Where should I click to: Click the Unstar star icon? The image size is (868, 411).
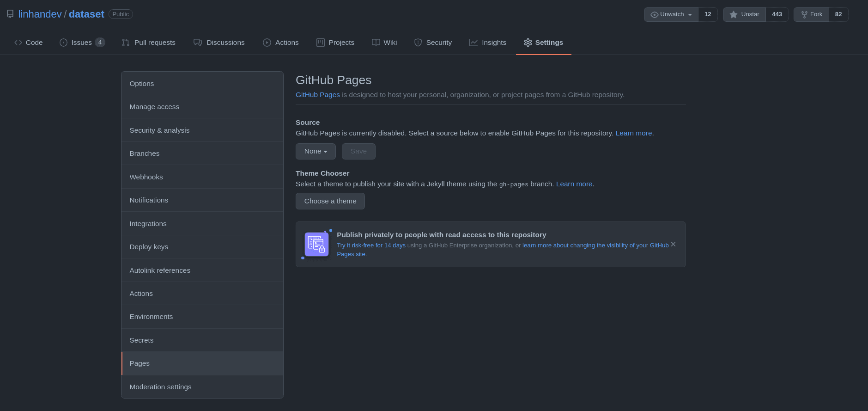pos(734,14)
